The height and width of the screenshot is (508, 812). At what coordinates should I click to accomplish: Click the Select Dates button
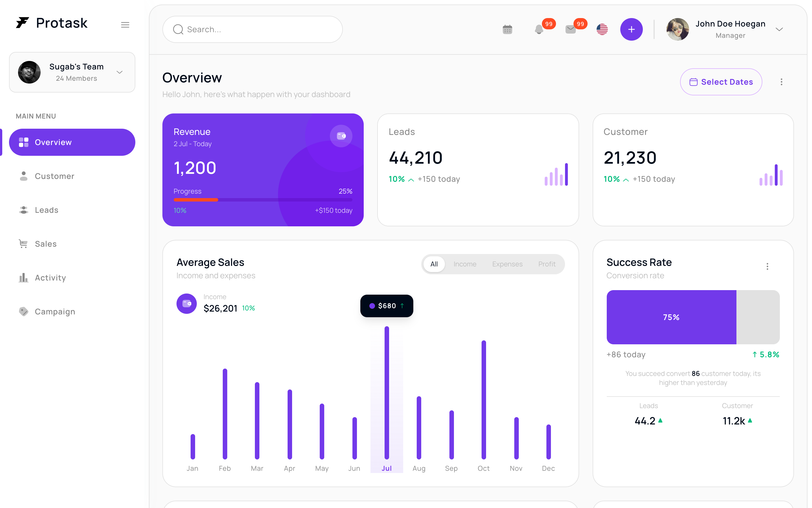click(x=721, y=82)
